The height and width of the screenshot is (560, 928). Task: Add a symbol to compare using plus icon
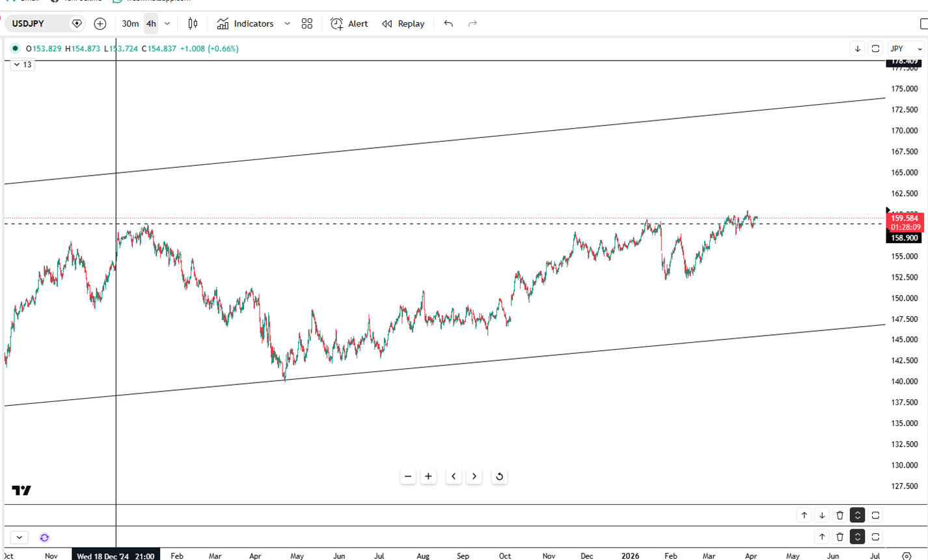(100, 24)
